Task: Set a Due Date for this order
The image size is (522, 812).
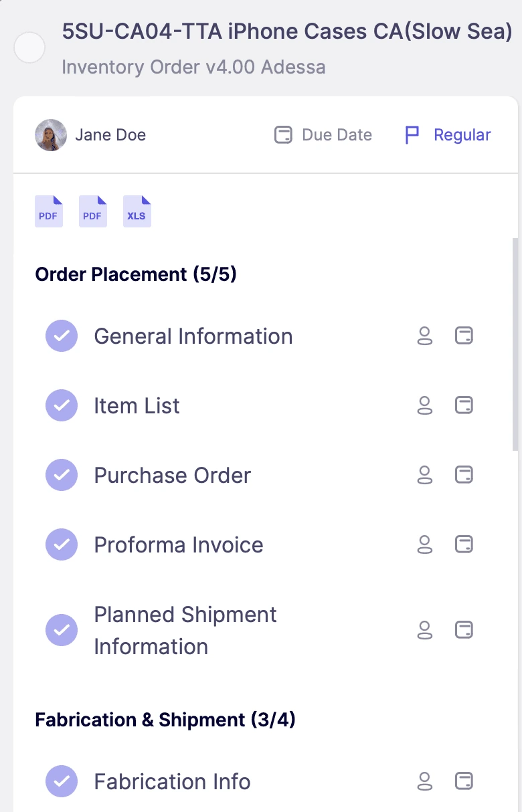Action: 323,134
